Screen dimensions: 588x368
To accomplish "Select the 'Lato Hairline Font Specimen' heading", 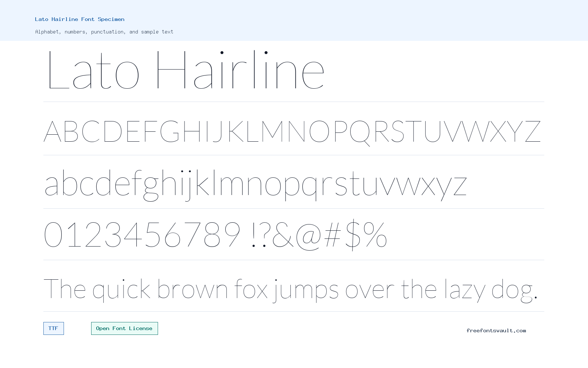I will point(80,19).
